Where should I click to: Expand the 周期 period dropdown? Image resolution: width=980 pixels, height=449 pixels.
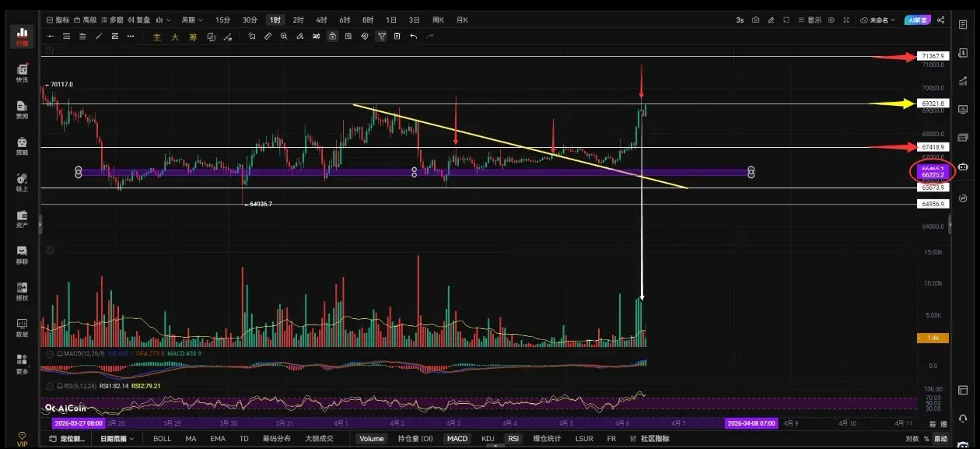[191, 20]
